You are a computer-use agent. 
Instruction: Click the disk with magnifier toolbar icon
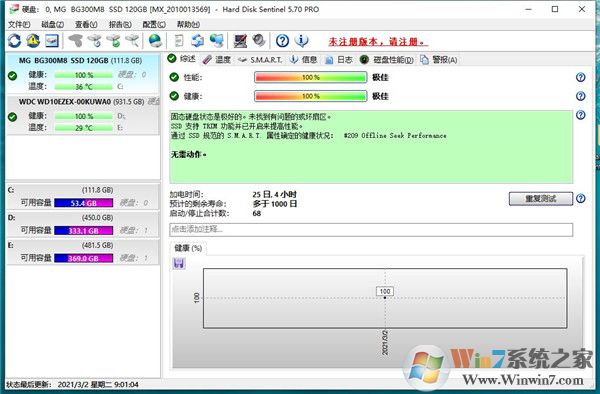tap(132, 41)
